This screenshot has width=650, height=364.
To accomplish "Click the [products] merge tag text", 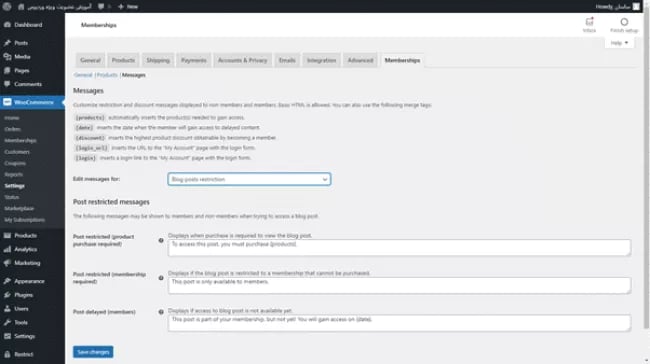I will pyautogui.click(x=90, y=118).
